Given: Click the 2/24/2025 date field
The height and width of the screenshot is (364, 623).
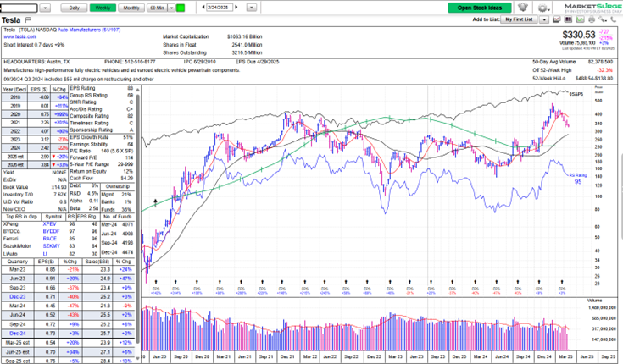Looking at the screenshot, I should coord(220,7).
